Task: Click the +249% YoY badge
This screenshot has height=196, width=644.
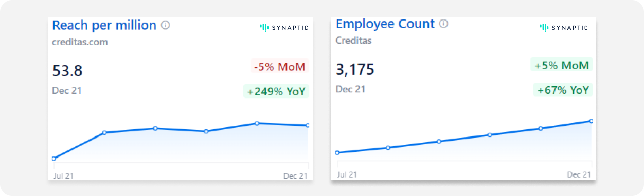Action: tap(276, 92)
